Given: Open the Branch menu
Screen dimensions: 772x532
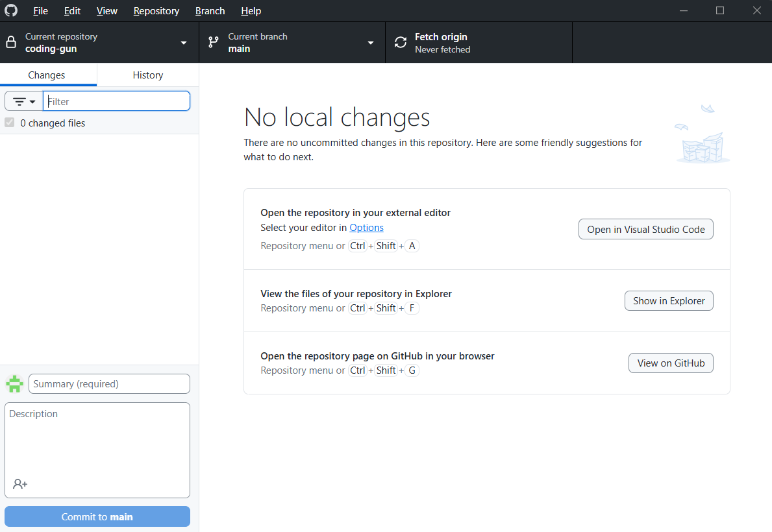Looking at the screenshot, I should [x=210, y=11].
